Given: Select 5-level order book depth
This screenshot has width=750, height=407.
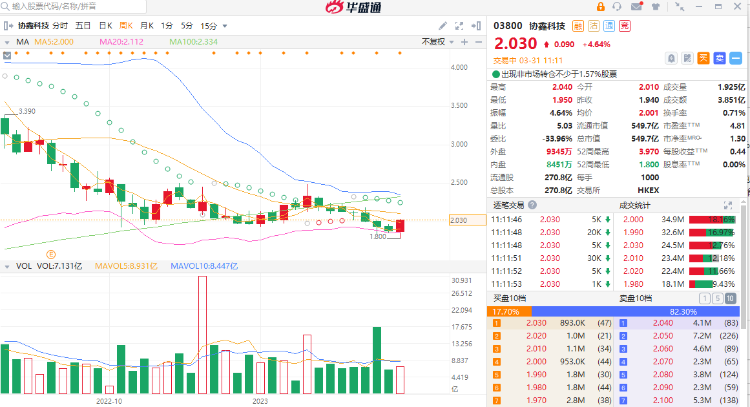Looking at the screenshot, I should tap(717, 298).
